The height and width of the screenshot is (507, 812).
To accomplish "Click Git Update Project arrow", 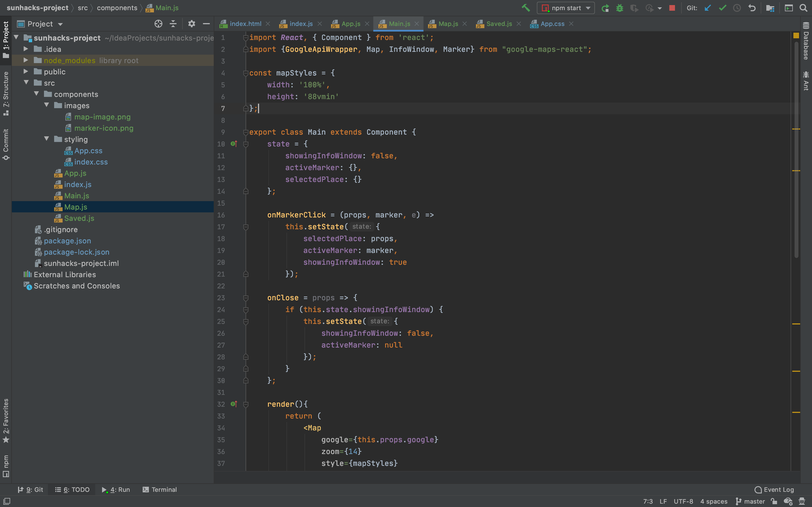I will click(x=708, y=8).
